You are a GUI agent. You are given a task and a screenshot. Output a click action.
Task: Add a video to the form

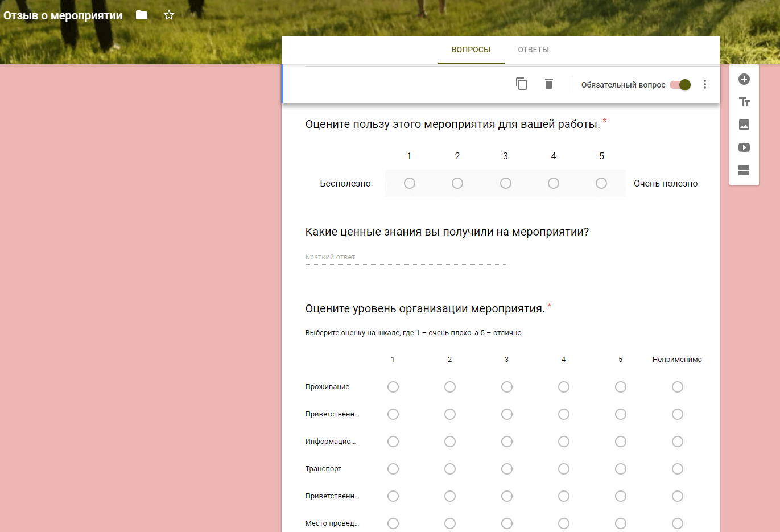pyautogui.click(x=744, y=147)
